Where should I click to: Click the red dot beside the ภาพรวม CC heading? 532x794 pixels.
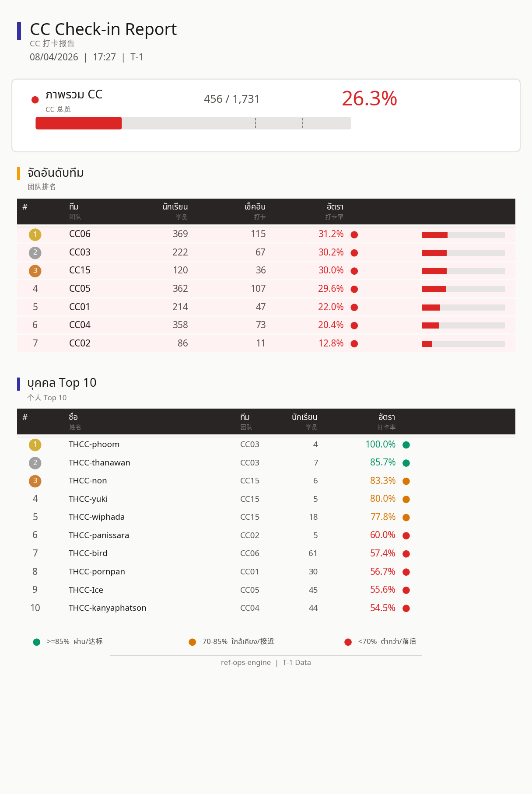pos(35,100)
